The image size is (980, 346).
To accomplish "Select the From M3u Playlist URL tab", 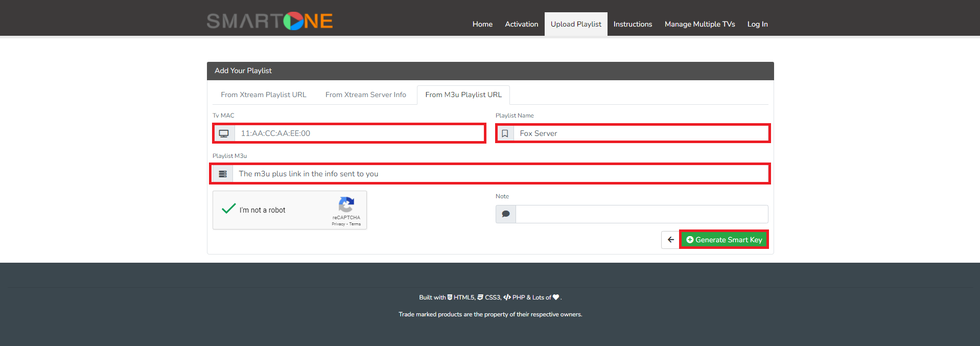I will click(x=463, y=95).
